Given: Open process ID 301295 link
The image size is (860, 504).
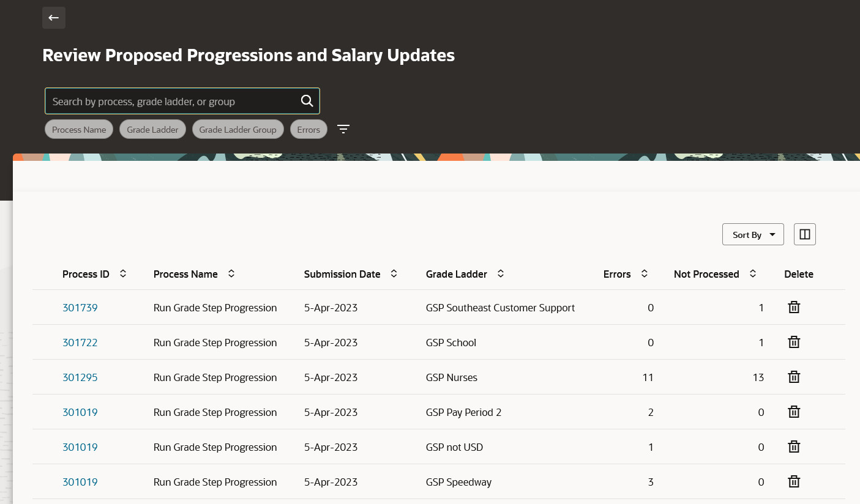Looking at the screenshot, I should 80,377.
